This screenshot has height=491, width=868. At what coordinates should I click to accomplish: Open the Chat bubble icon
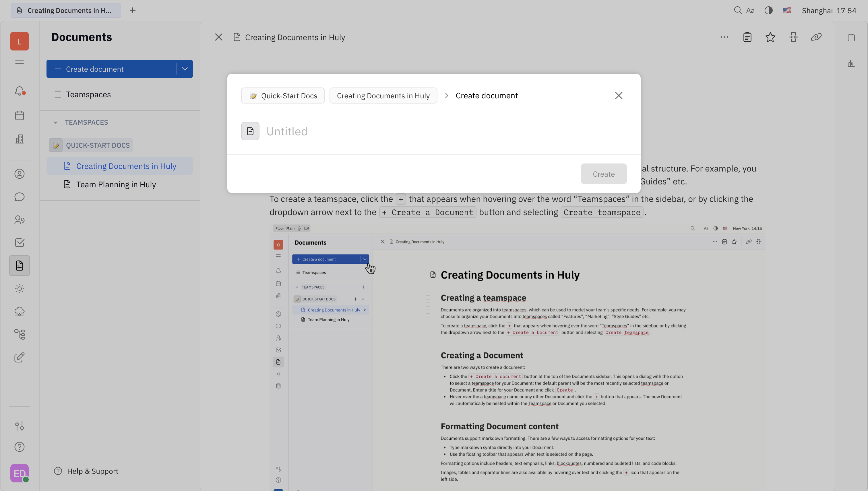point(19,197)
